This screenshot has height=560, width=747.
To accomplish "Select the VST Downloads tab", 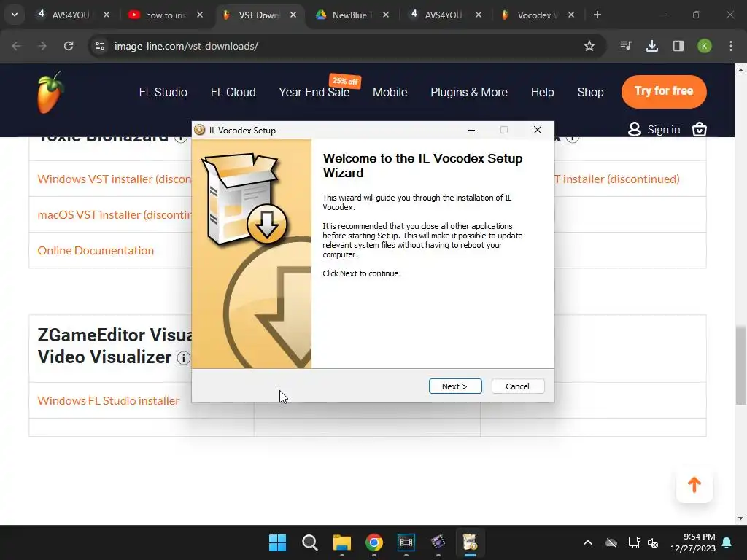I will click(259, 15).
